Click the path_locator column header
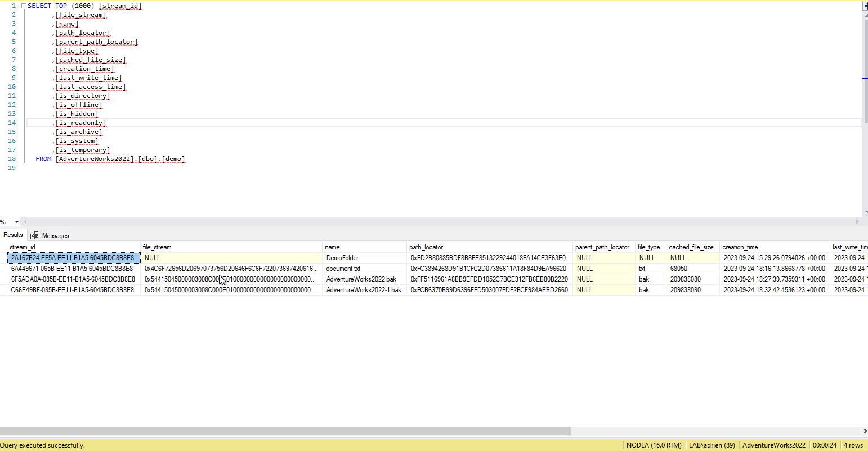 pos(426,247)
